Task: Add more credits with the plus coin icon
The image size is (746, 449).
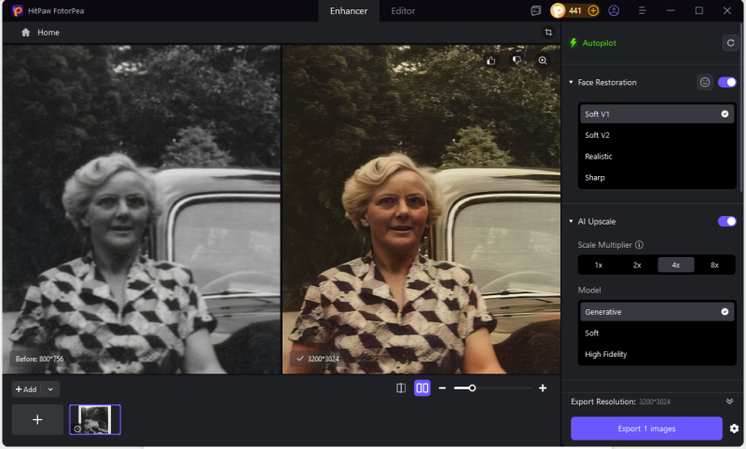Action: point(593,10)
